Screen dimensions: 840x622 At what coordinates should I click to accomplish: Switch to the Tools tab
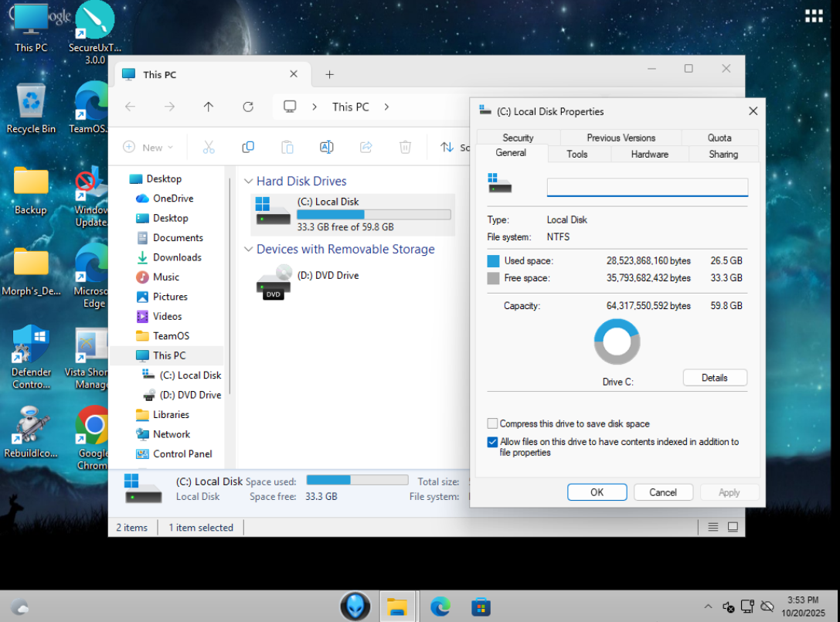click(x=576, y=154)
